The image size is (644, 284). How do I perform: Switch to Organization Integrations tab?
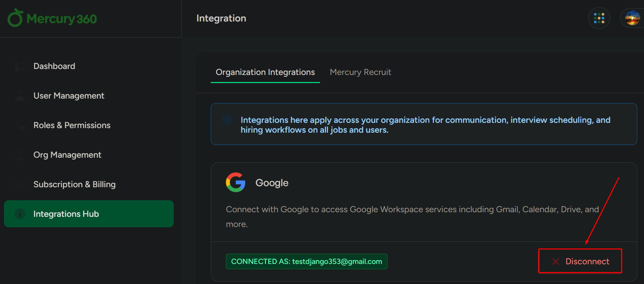tap(265, 72)
